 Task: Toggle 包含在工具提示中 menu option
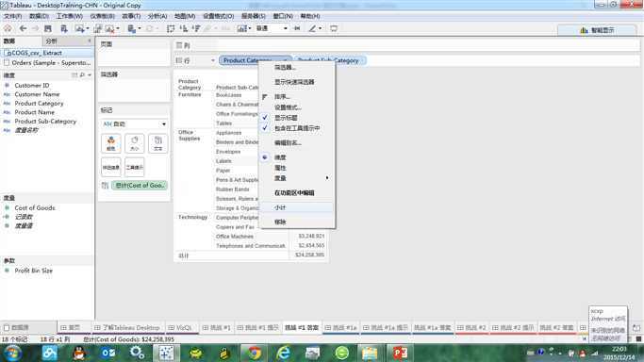(x=297, y=128)
